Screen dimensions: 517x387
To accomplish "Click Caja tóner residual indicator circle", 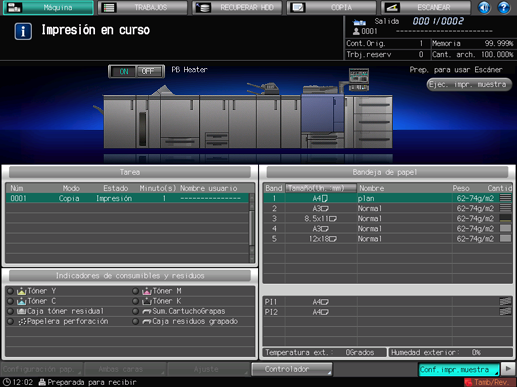I will pos(10,311).
